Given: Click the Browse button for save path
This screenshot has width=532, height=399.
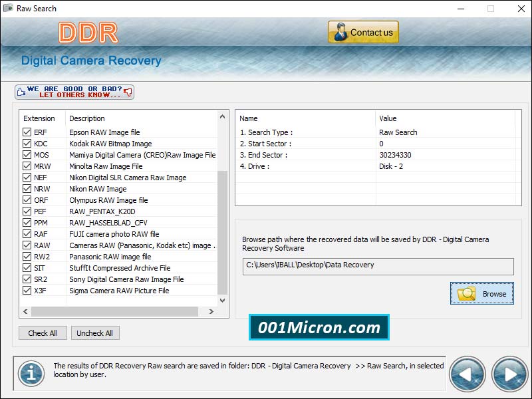Looking at the screenshot, I should point(481,293).
